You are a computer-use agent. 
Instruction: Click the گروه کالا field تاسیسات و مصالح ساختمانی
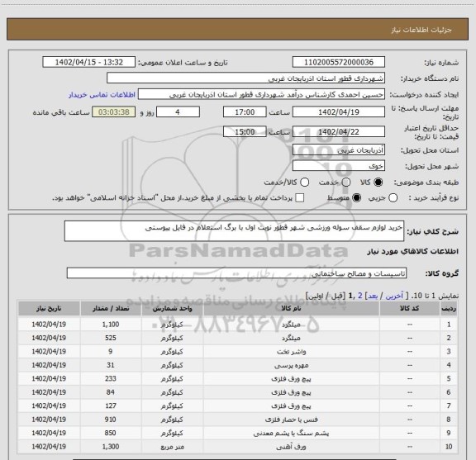pos(236,273)
